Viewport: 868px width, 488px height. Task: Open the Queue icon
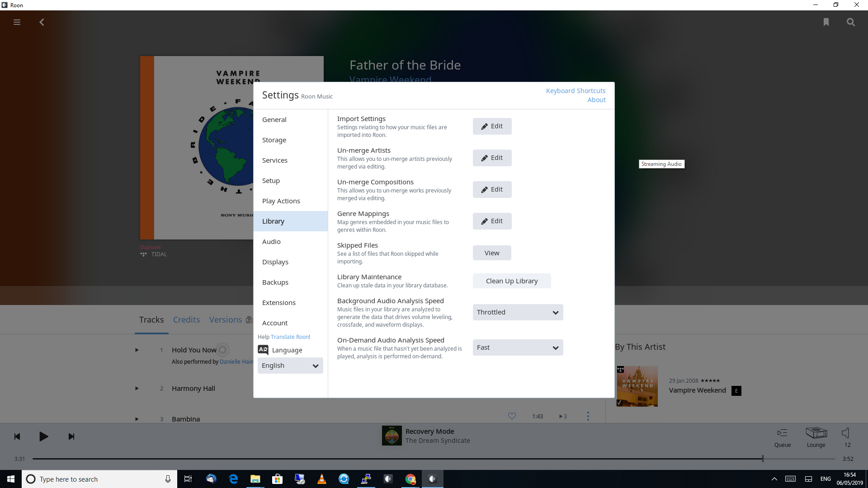783,433
